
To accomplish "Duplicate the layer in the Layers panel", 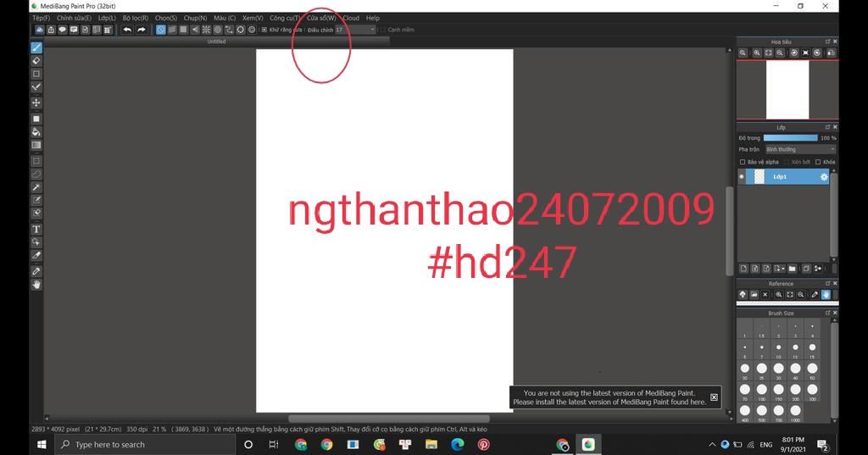I will [806, 269].
